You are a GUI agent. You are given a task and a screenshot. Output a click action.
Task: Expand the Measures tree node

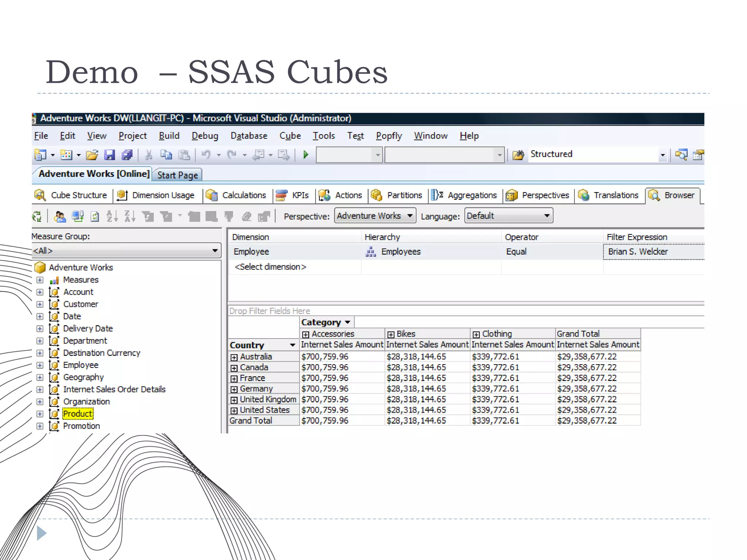[x=40, y=280]
